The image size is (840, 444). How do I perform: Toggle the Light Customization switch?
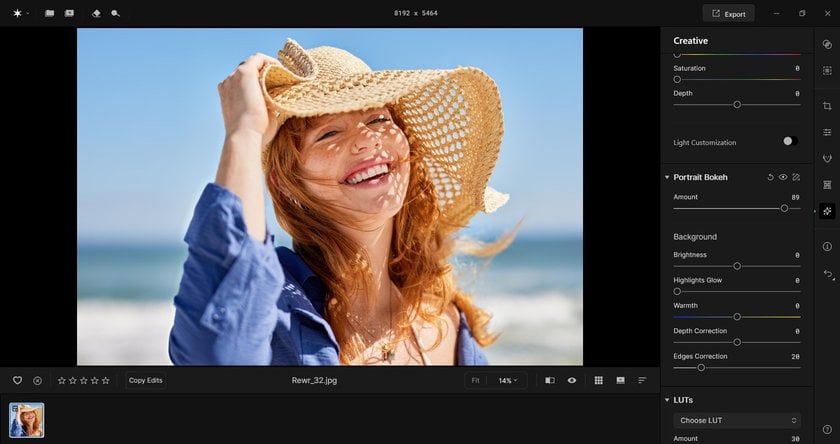click(790, 141)
